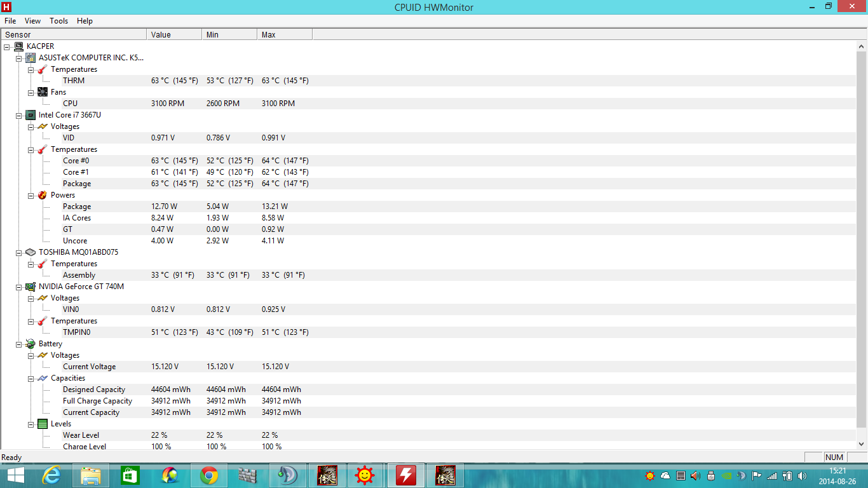This screenshot has height=488, width=868.
Task: Open the Tools menu
Action: click(x=59, y=21)
